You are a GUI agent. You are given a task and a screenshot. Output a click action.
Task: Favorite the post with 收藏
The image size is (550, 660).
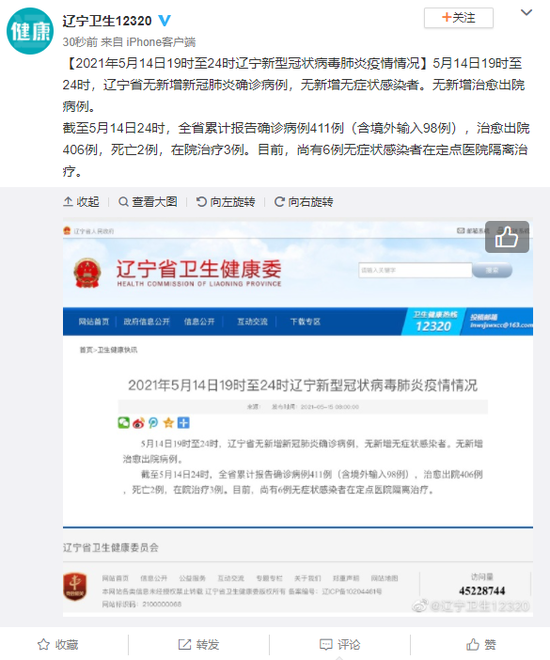pyautogui.click(x=58, y=644)
